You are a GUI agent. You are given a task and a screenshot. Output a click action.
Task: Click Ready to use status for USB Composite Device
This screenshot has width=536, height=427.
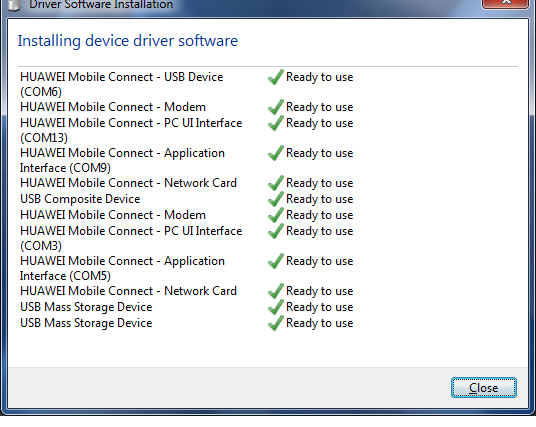(x=319, y=199)
